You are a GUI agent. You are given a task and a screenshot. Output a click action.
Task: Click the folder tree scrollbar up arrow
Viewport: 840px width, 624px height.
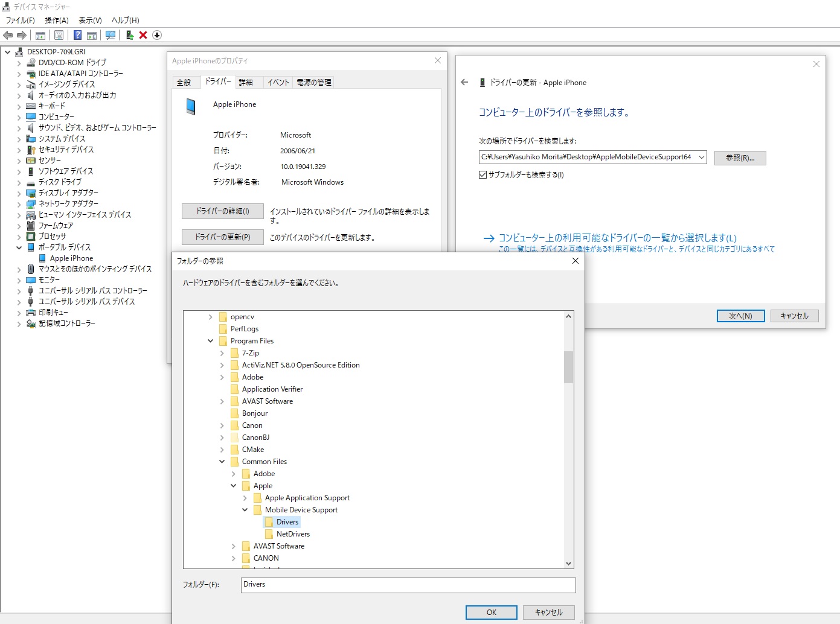tap(568, 316)
